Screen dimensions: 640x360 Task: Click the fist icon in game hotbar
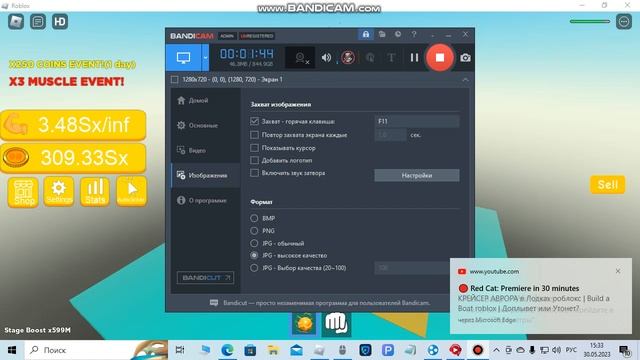(336, 324)
